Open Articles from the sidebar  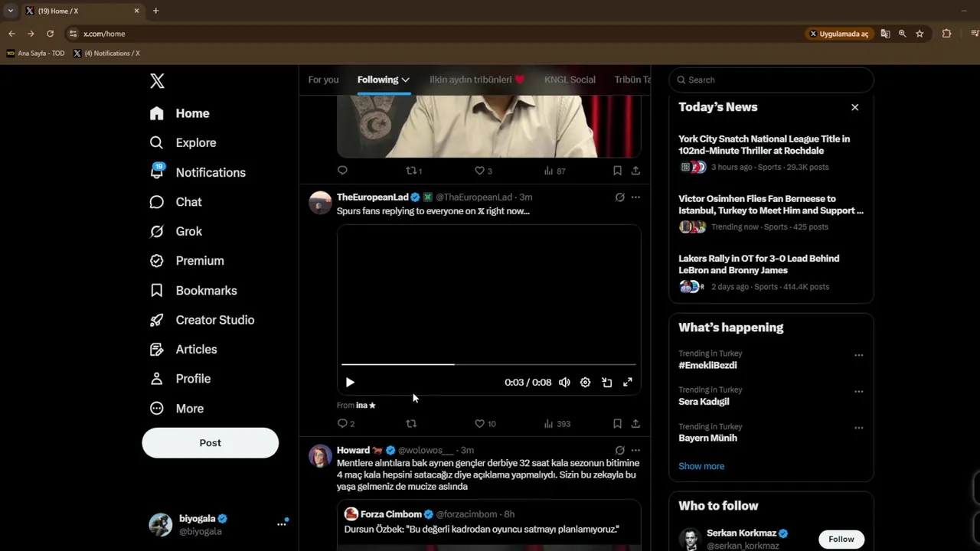pos(183,349)
